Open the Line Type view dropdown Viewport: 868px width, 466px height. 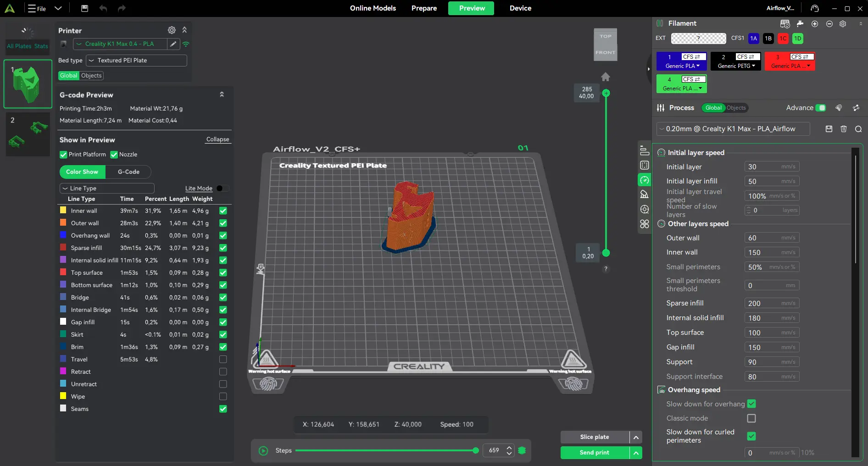pyautogui.click(x=107, y=188)
